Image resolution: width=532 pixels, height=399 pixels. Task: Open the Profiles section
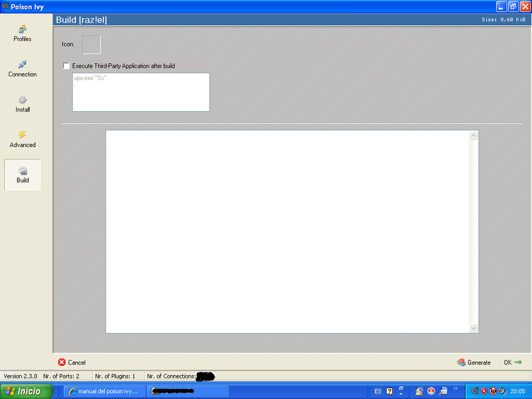coord(23,33)
